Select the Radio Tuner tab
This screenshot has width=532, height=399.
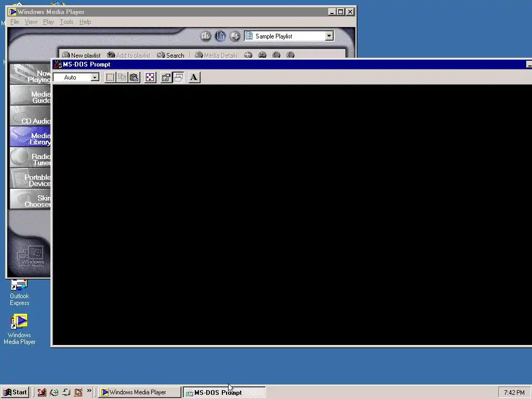(31, 157)
